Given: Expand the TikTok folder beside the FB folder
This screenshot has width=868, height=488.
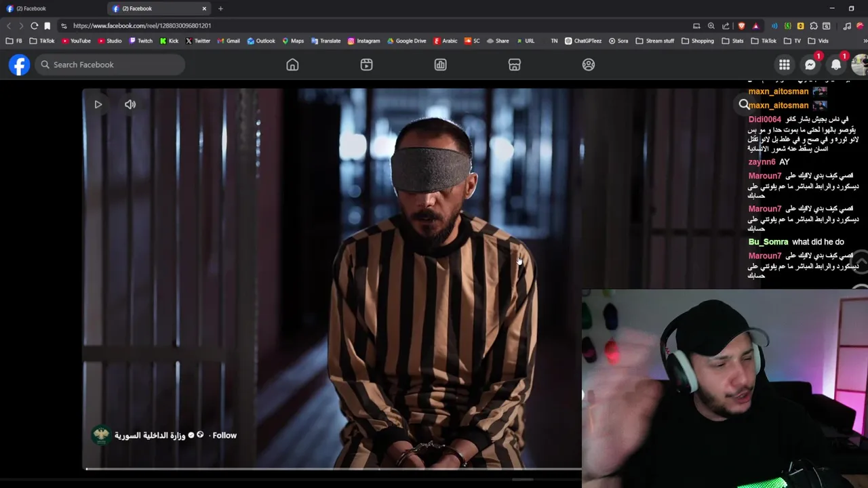Looking at the screenshot, I should tap(42, 41).
